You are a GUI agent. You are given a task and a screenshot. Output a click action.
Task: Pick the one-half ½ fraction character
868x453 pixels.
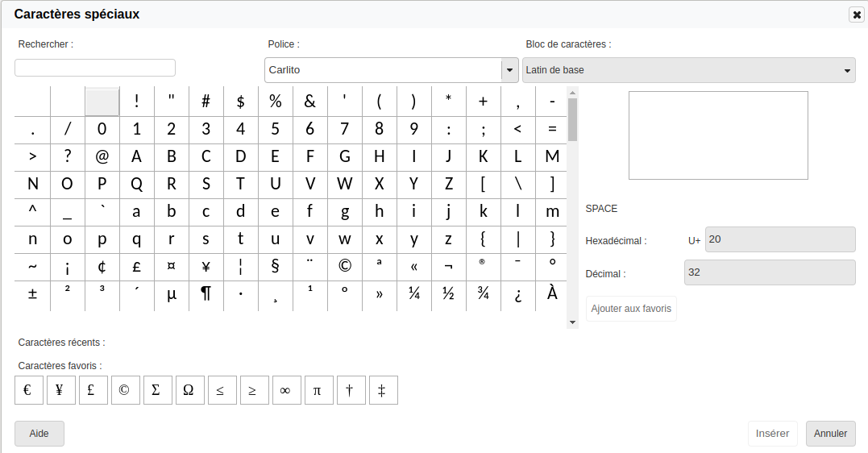[448, 294]
